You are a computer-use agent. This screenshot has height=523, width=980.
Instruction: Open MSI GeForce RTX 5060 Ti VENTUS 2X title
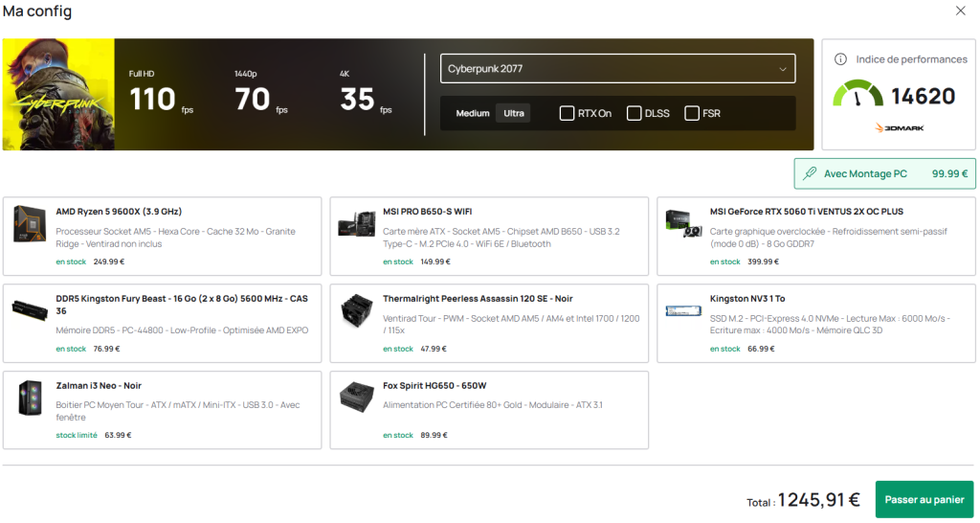pyautogui.click(x=806, y=212)
